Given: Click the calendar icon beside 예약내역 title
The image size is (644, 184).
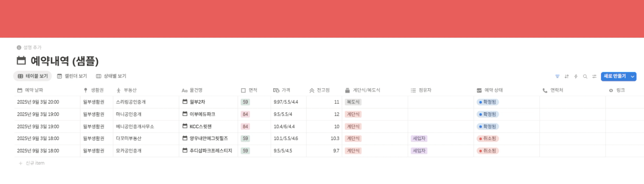Looking at the screenshot, I should click(x=21, y=61).
